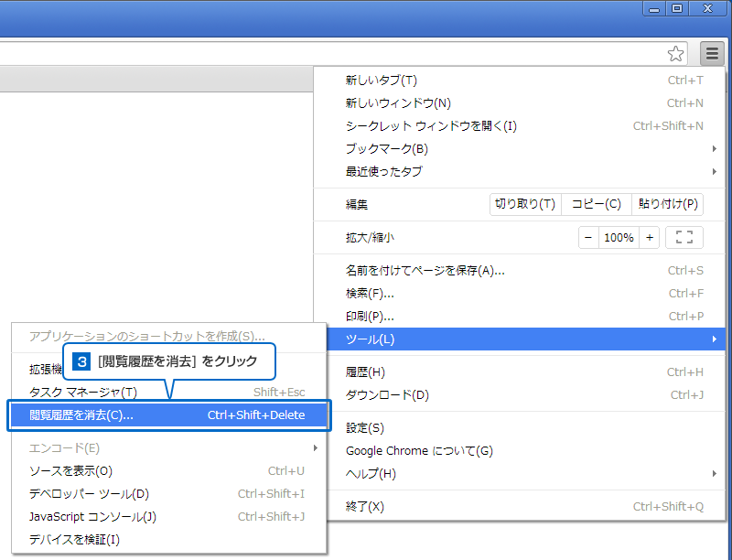Bookmark page with the star icon

click(x=675, y=53)
